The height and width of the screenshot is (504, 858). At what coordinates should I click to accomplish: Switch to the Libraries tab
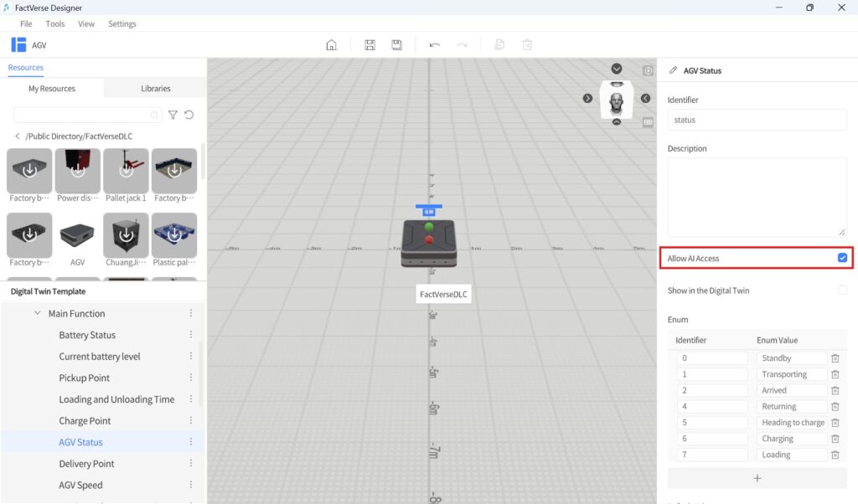click(155, 88)
